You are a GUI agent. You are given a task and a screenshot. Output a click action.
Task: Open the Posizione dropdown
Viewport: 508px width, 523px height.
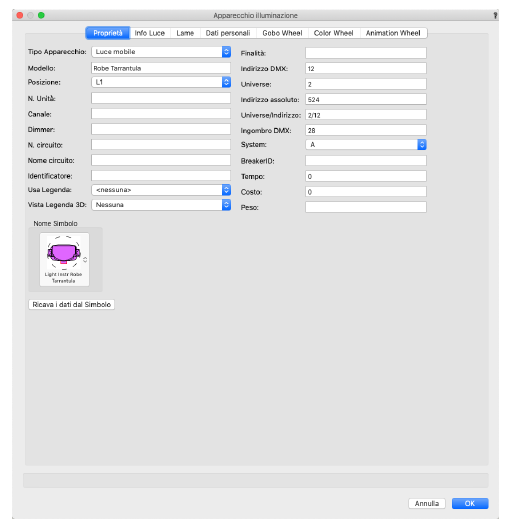tap(161, 82)
